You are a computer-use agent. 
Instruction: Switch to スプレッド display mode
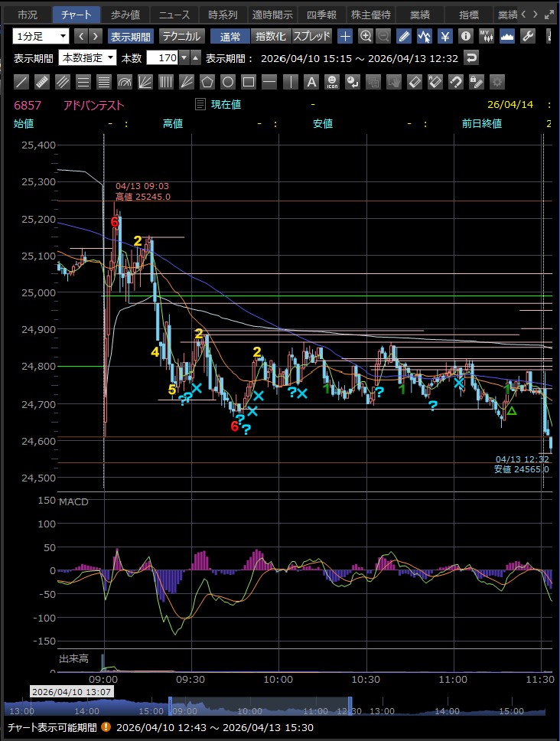pyautogui.click(x=312, y=36)
